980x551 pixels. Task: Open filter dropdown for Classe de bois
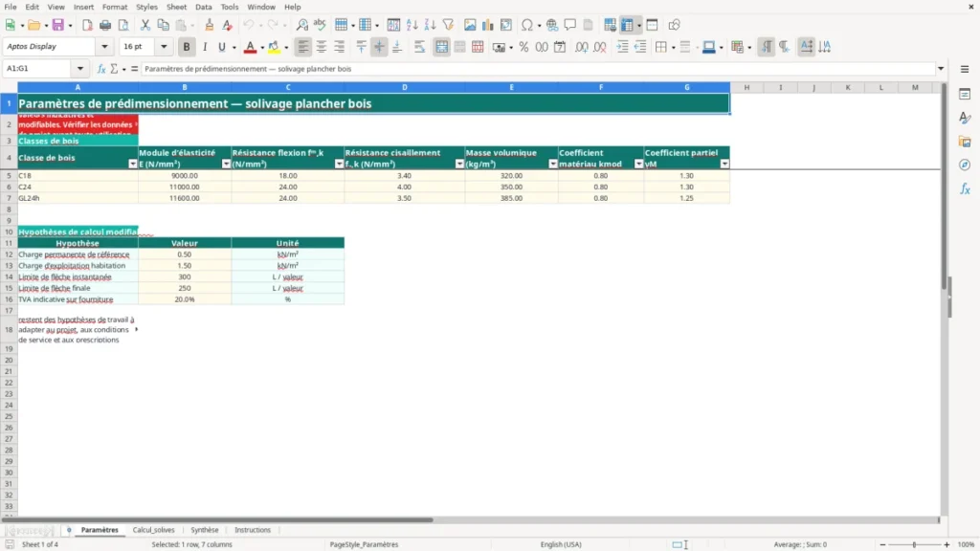click(x=132, y=164)
